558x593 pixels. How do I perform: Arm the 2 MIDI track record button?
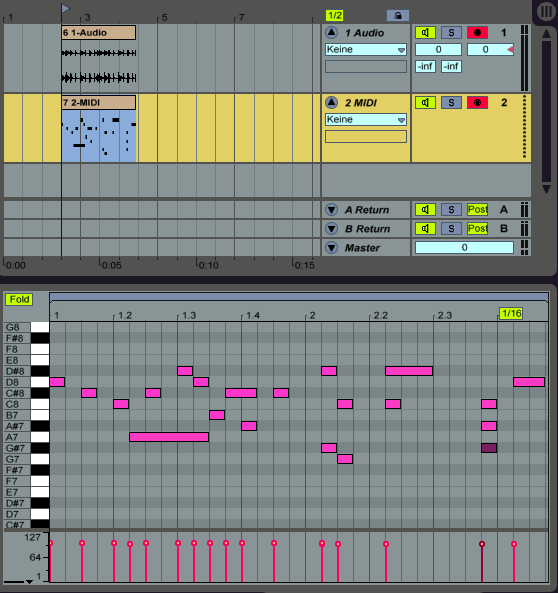(477, 102)
